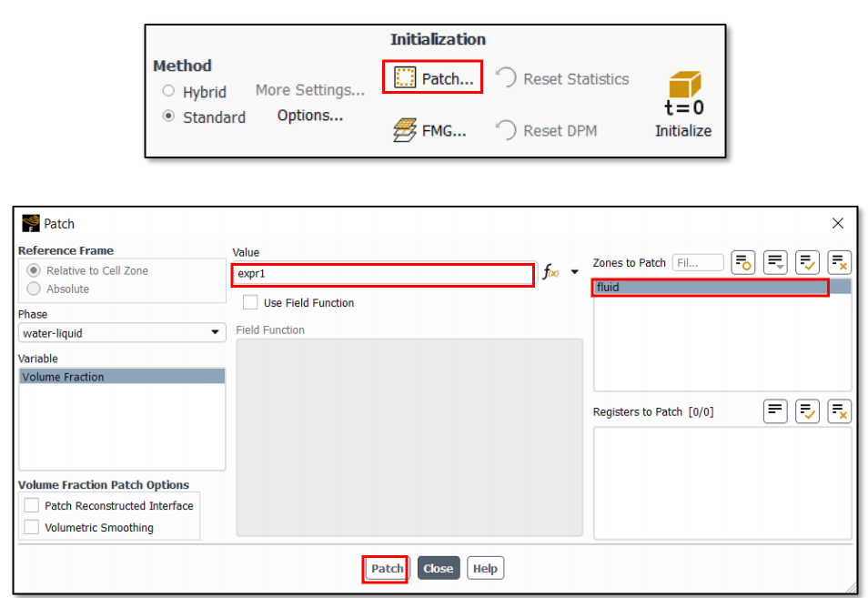Enable Use Field Function checkbox
This screenshot has width=868, height=598.
pos(250,302)
